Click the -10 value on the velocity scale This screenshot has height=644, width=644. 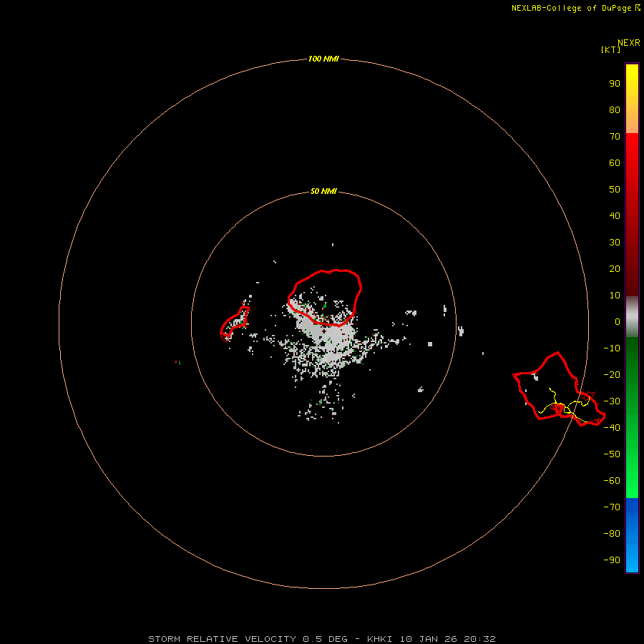[612, 348]
